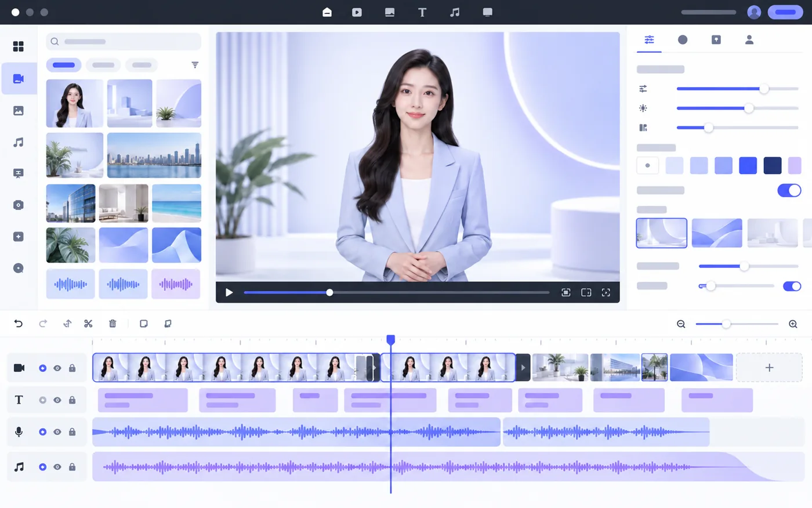Screen dimensions: 812x508
Task: Zoom in the timeline with plus magnifier
Action: (x=793, y=324)
